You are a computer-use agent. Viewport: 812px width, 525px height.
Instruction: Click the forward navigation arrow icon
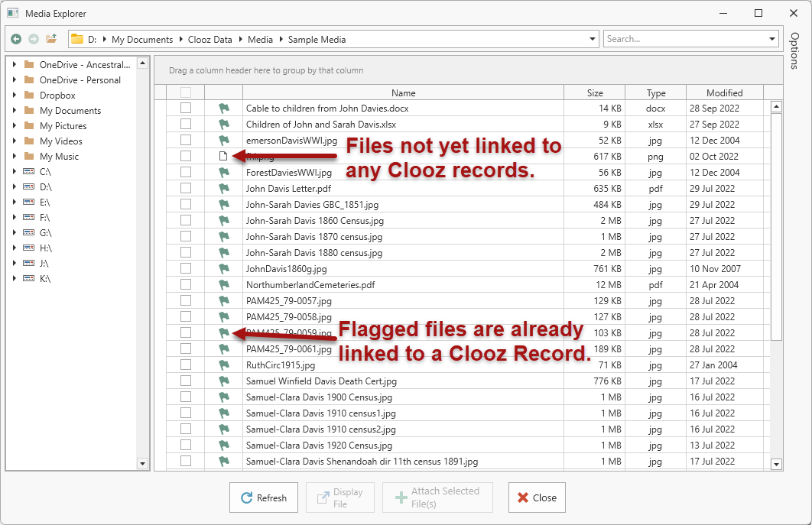(34, 39)
